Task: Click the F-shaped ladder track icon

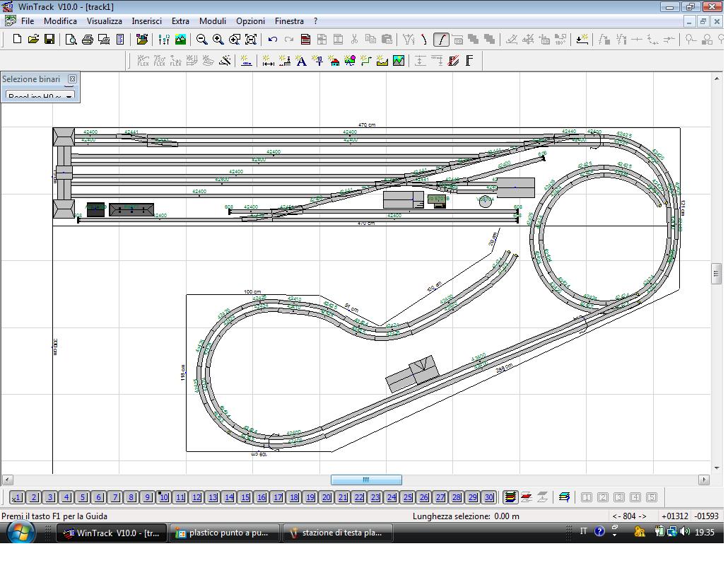Action: pyautogui.click(x=469, y=60)
